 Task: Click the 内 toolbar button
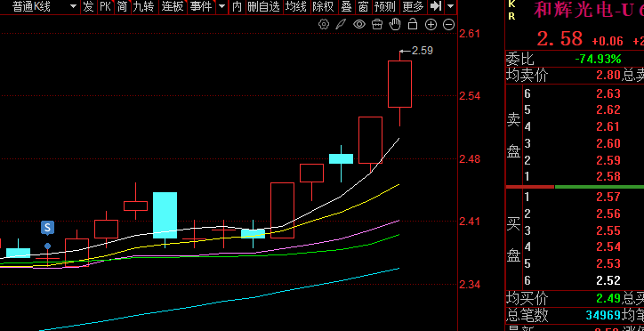[x=237, y=6]
